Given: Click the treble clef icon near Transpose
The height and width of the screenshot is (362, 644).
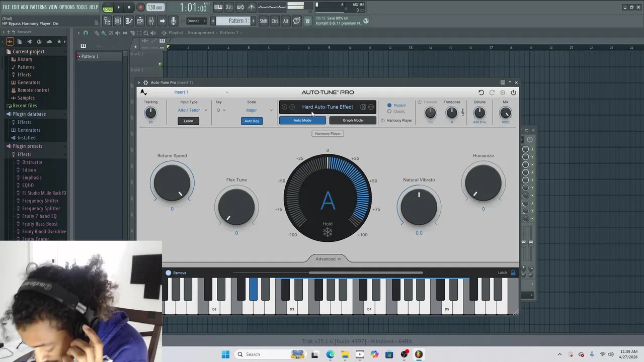Looking at the screenshot, I should pyautogui.click(x=463, y=113).
